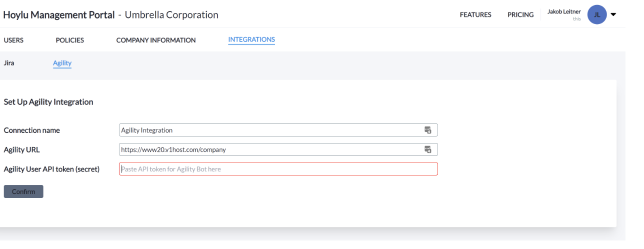Click the Umbrella Corporation company name
Screen dimensions: 644x249
pos(171,15)
